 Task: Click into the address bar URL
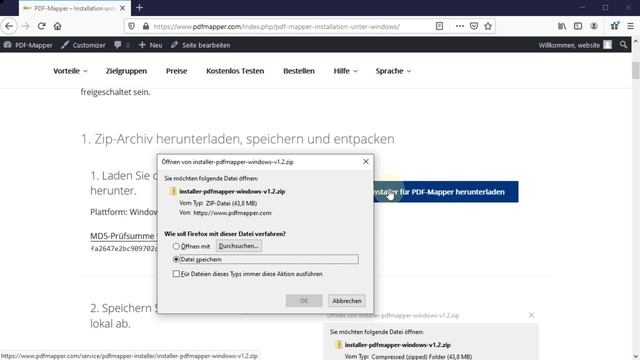(277, 27)
